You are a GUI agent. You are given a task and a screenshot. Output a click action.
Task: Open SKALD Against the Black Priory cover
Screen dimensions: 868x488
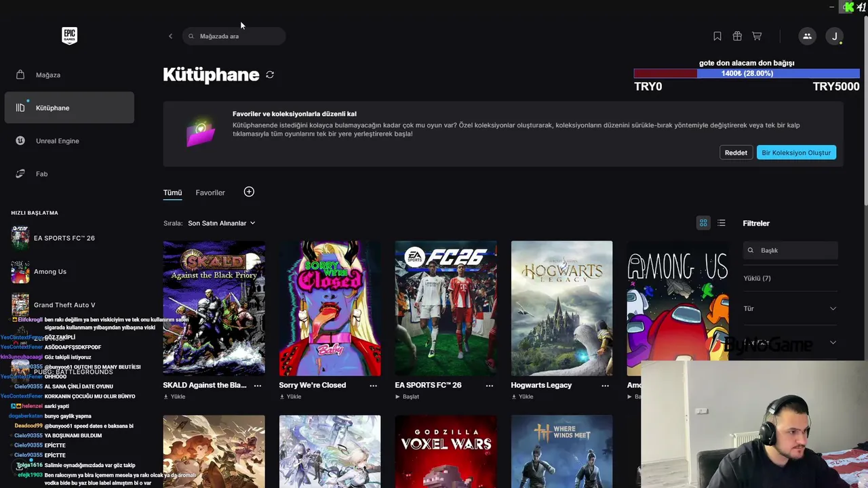214,308
